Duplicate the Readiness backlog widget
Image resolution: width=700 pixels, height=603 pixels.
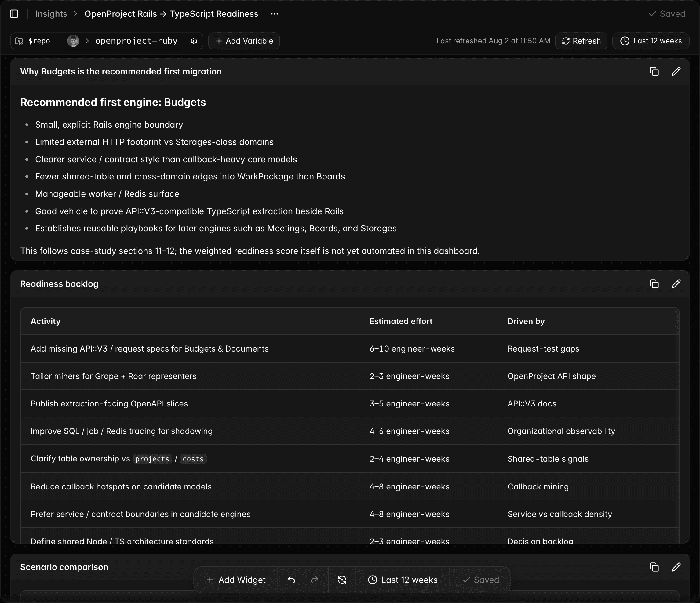tap(654, 284)
